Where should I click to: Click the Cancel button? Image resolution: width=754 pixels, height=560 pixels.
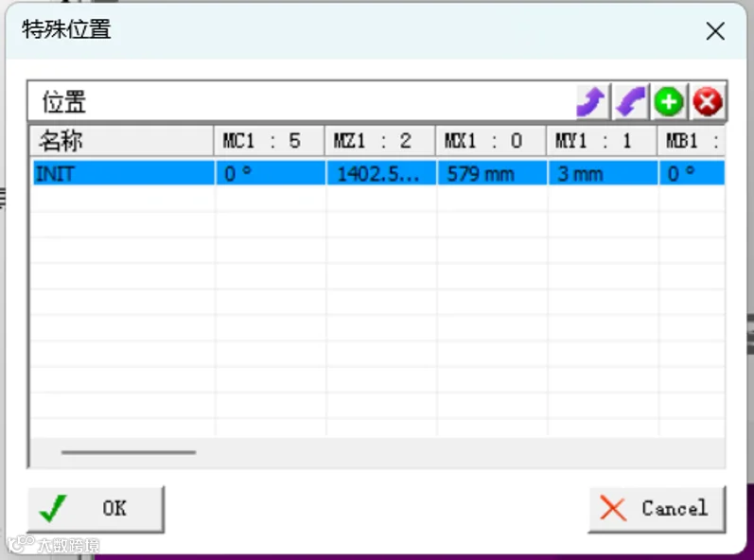click(657, 509)
